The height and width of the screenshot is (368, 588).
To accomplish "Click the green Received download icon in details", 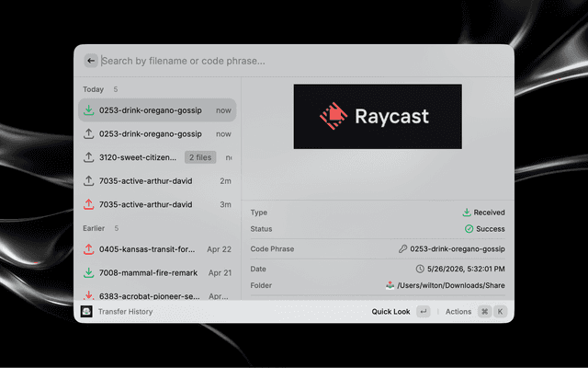I will pos(467,213).
